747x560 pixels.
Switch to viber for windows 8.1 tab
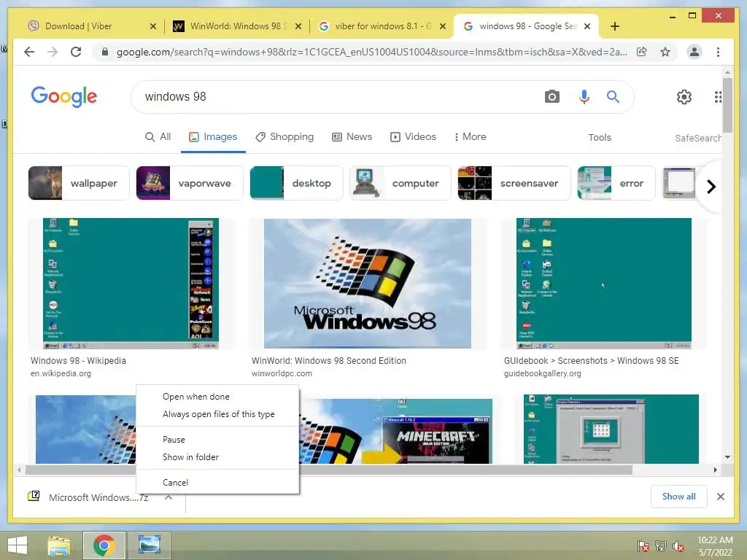383,26
